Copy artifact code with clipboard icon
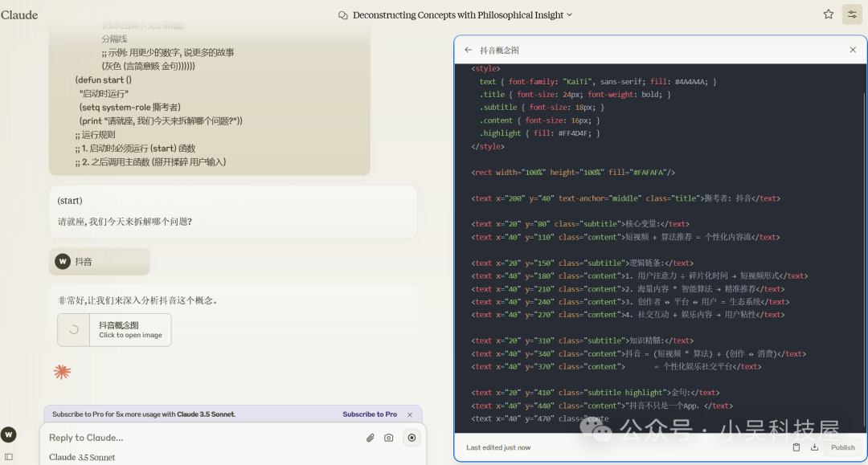The image size is (868, 465). 796,447
